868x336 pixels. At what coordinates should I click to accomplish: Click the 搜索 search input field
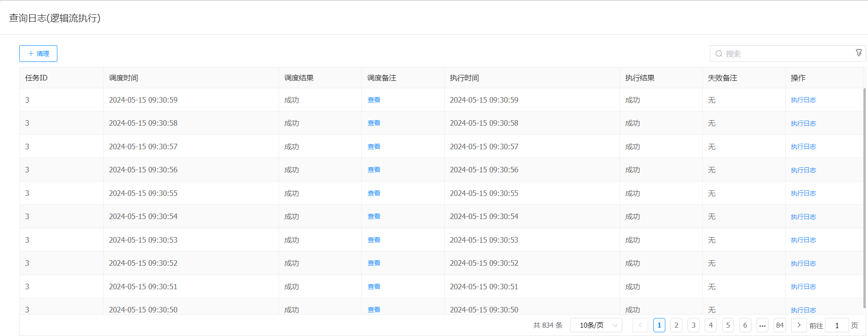point(787,54)
